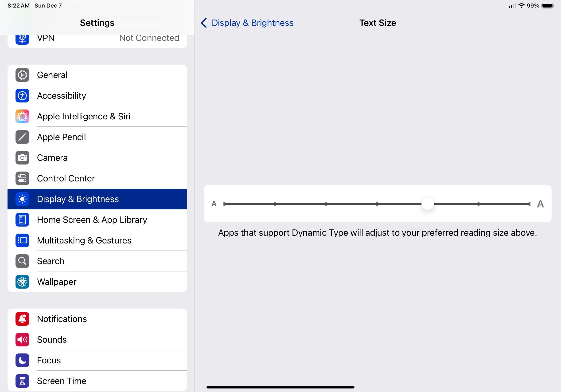This screenshot has width=561, height=392.
Task: Tap the Camera icon in sidebar
Action: (x=22, y=158)
